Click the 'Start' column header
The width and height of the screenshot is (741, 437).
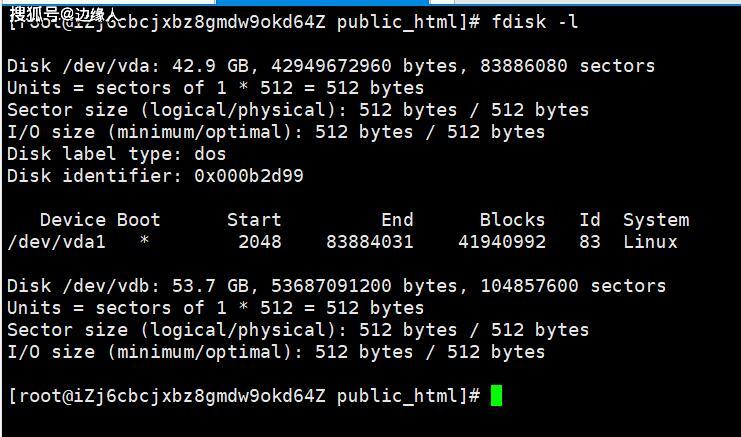click(254, 220)
